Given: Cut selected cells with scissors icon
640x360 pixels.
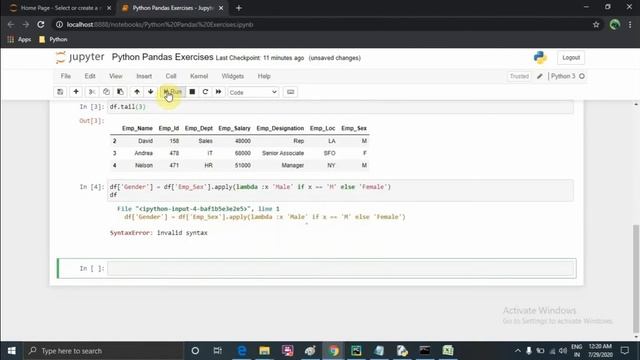Looking at the screenshot, I should pyautogui.click(x=92, y=92).
